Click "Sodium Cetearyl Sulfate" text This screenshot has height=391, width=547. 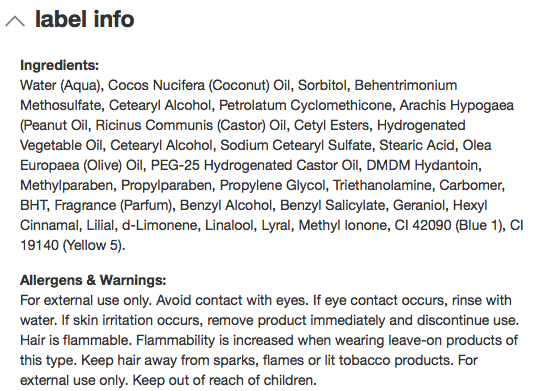tap(296, 145)
